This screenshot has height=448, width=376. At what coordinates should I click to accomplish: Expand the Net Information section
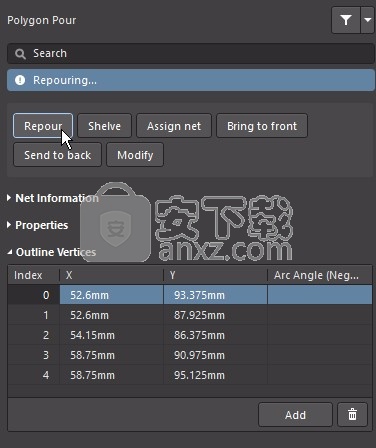pyautogui.click(x=9, y=198)
